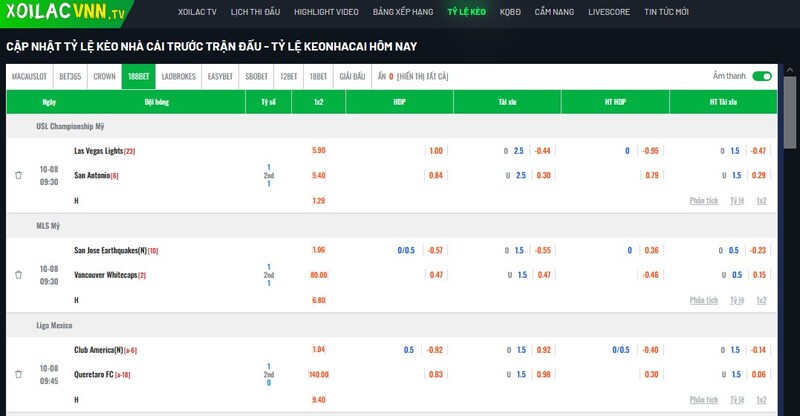Click USL Championship Mỹ league header

70,126
